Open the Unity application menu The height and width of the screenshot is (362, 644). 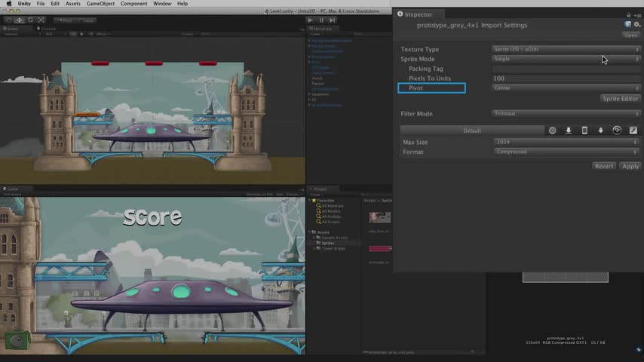tap(24, 3)
